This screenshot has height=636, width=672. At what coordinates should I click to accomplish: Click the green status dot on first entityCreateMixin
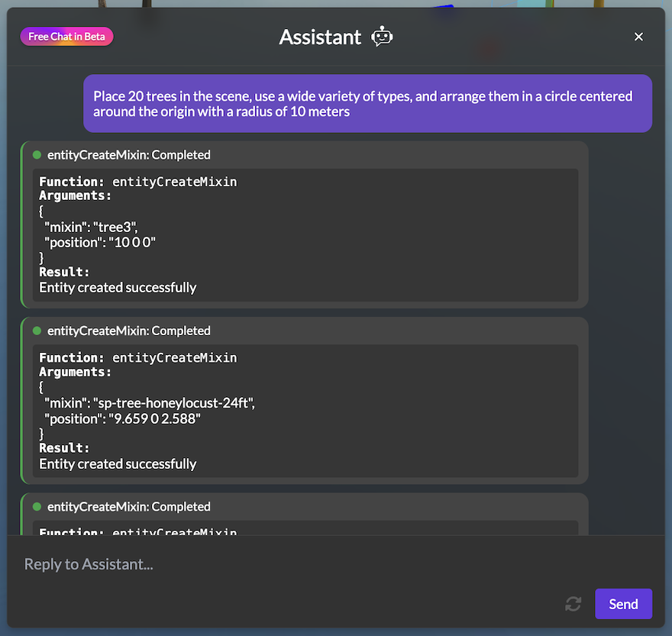(x=37, y=155)
